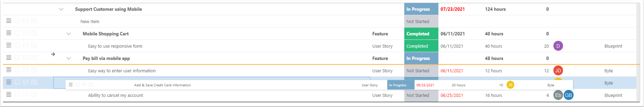Open row menu for Ability to cancel my account
The width and height of the screenshot is (644, 107).
point(9,94)
